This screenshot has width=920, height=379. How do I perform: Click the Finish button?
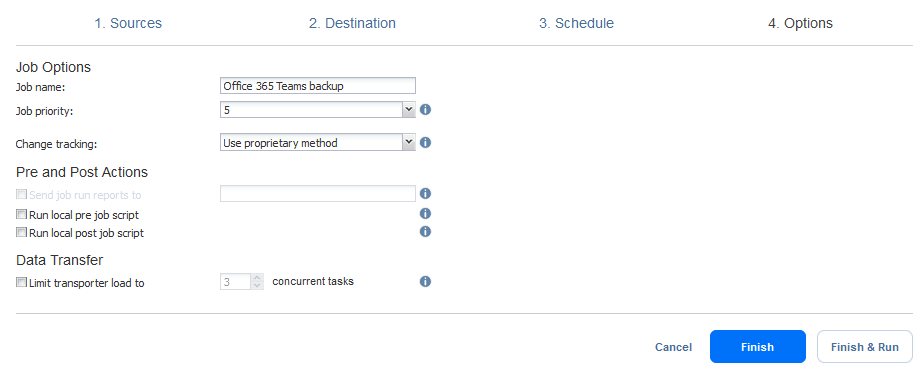pyautogui.click(x=757, y=347)
